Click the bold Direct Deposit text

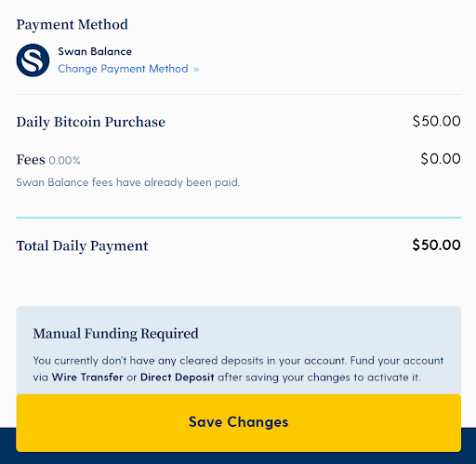(x=178, y=378)
